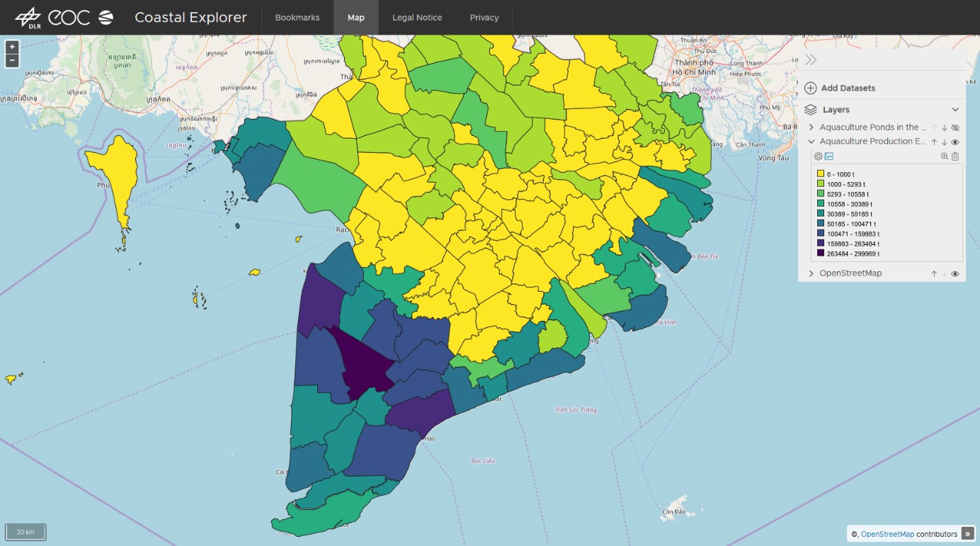Zoom in on the map
This screenshot has height=546, width=980.
point(12,47)
